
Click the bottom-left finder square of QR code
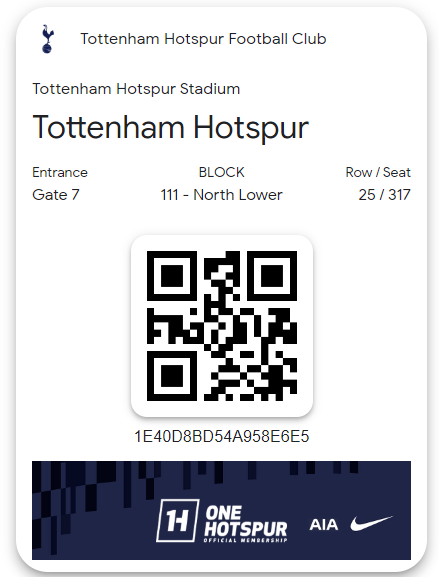pyautogui.click(x=172, y=376)
